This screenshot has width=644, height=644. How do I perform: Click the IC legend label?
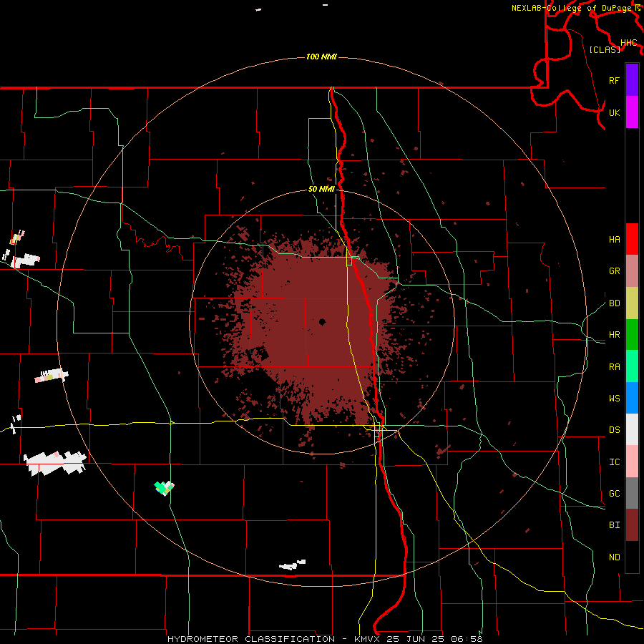coord(615,462)
